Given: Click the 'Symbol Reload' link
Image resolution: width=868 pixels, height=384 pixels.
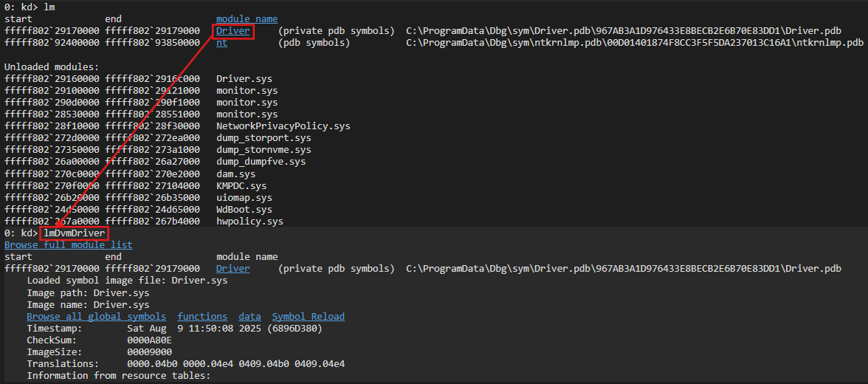Looking at the screenshot, I should (x=308, y=316).
